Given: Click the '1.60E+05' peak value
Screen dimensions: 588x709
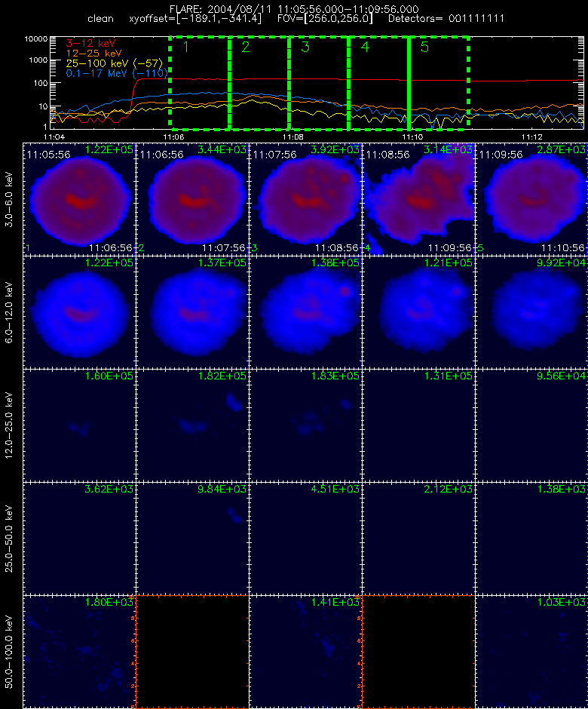Looking at the screenshot, I should [x=109, y=376].
